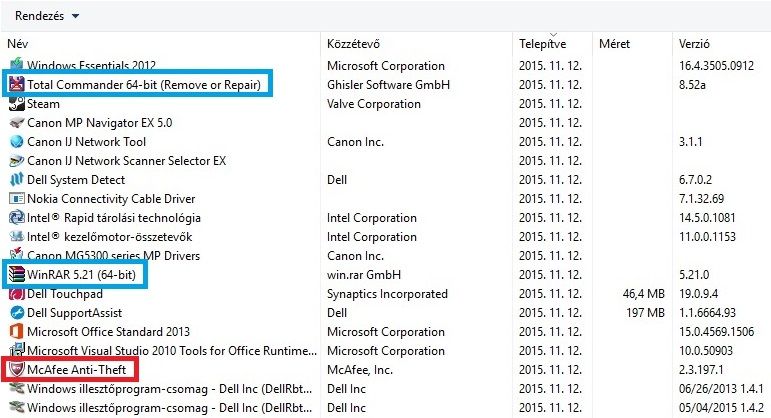Click the Microsoft Office Standard 2013 icon
Screen dimensions: 771x418
[x=17, y=331]
